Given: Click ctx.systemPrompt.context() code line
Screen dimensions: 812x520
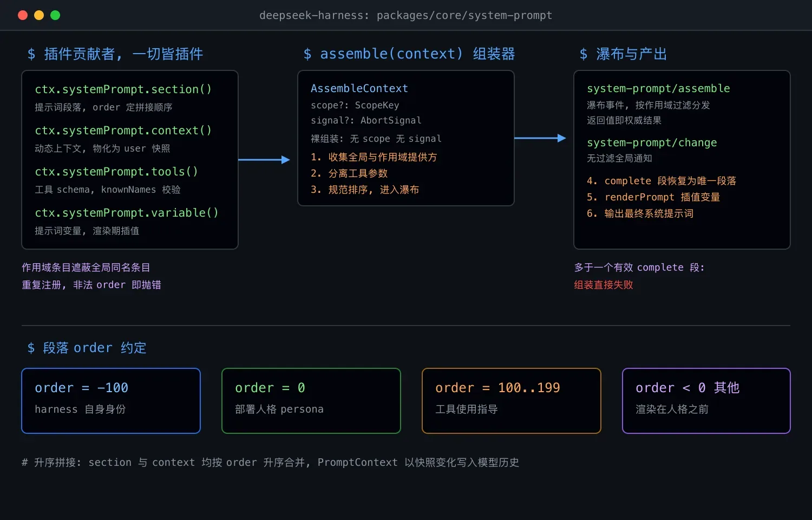Looking at the screenshot, I should pos(123,130).
